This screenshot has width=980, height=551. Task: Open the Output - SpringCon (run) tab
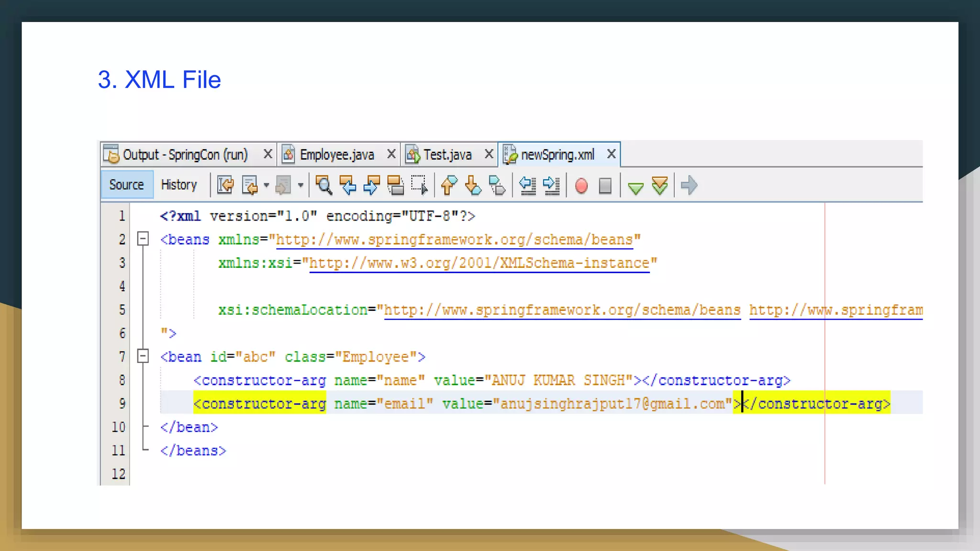pos(185,155)
